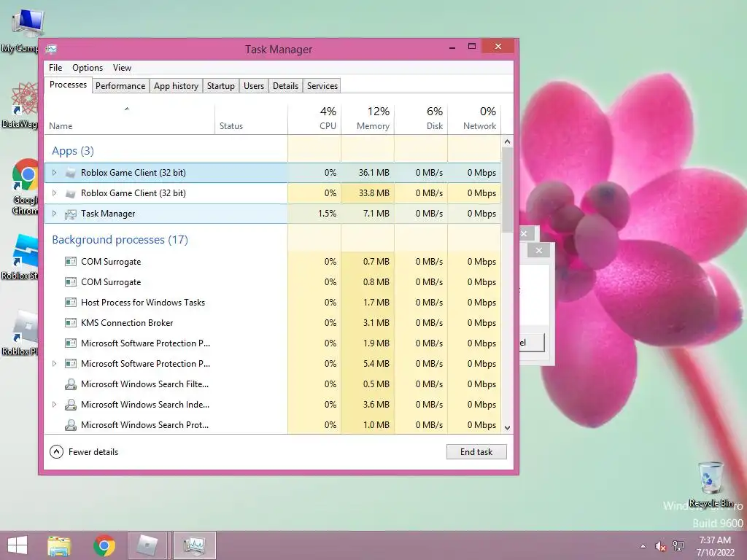Click the End task button

476,452
